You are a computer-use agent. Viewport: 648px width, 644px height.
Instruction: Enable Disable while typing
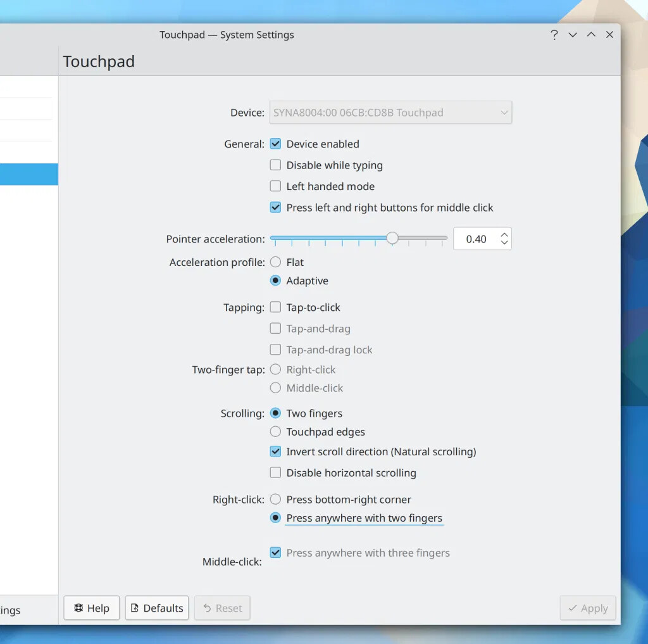(275, 165)
